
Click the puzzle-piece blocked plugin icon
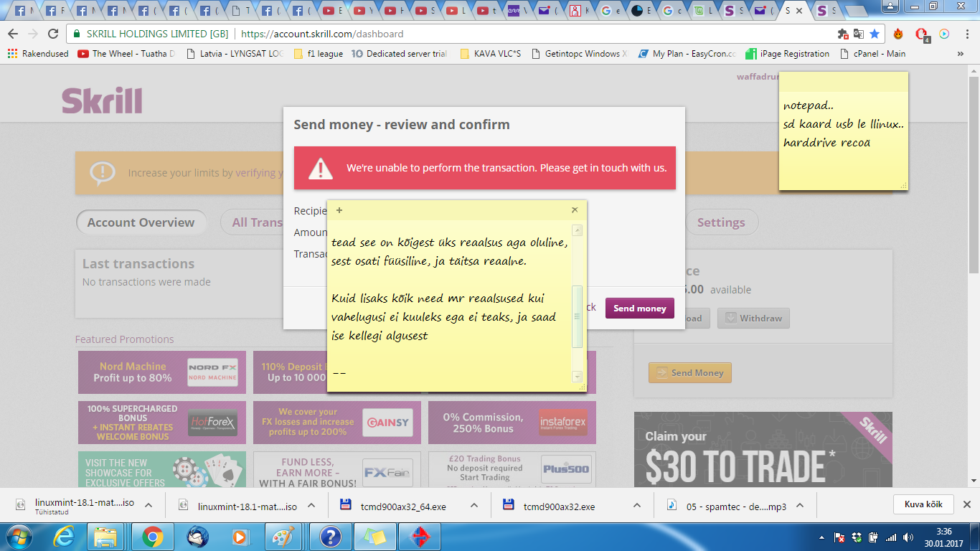pos(843,34)
